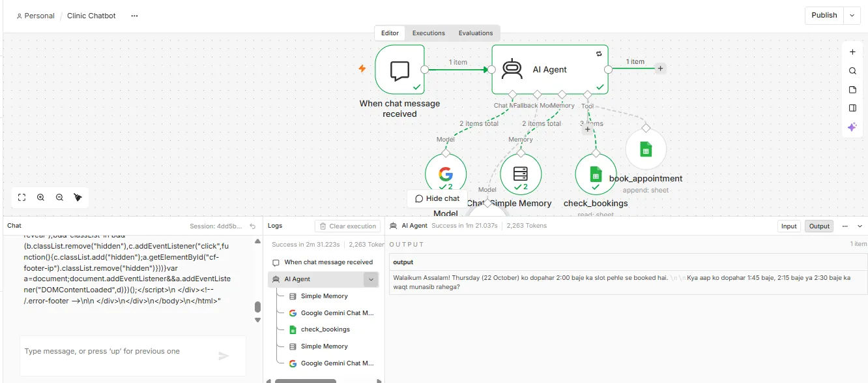
Task: Open the AI Agent node on canvas
Action: point(550,69)
